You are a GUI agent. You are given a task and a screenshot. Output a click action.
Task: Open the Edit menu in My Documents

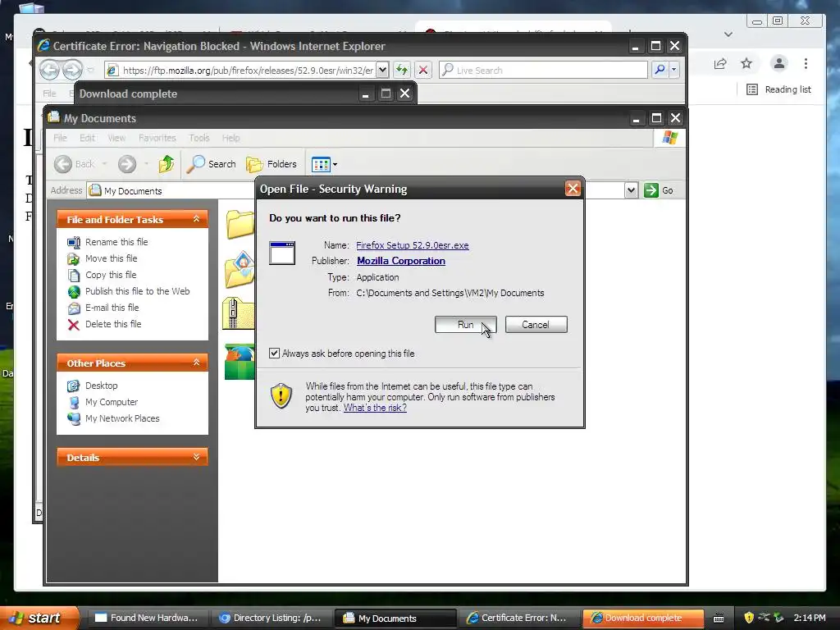tap(87, 138)
